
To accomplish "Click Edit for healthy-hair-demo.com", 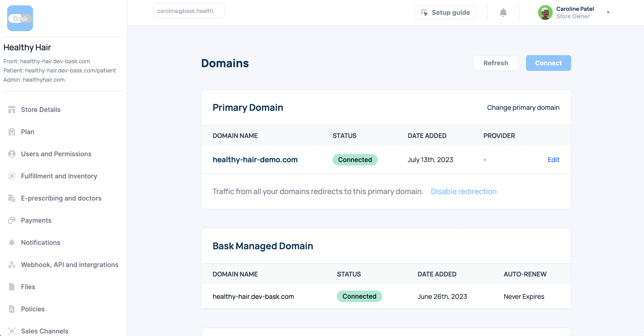I will pyautogui.click(x=553, y=160).
